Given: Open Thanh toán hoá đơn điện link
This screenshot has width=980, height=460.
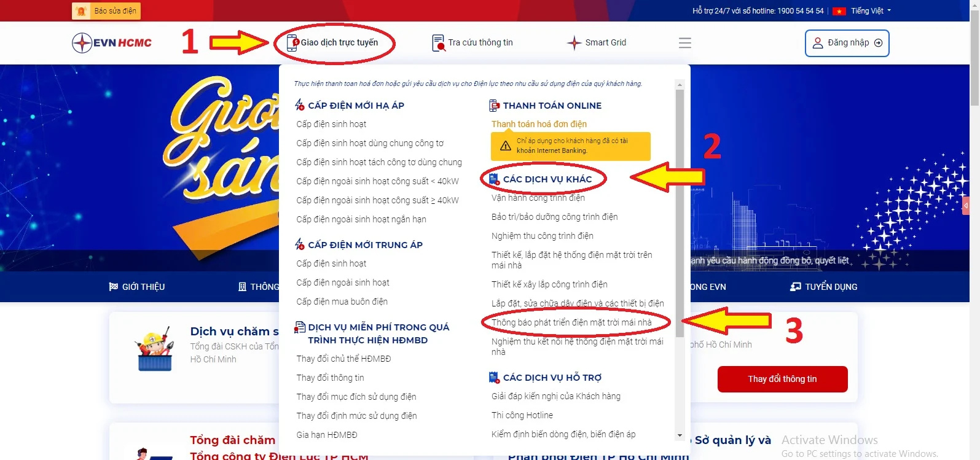Looking at the screenshot, I should 539,124.
